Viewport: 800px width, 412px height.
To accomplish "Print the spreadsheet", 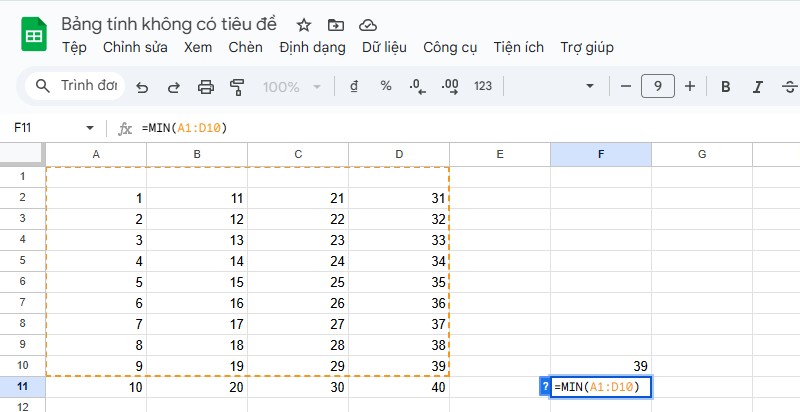I will tap(206, 87).
